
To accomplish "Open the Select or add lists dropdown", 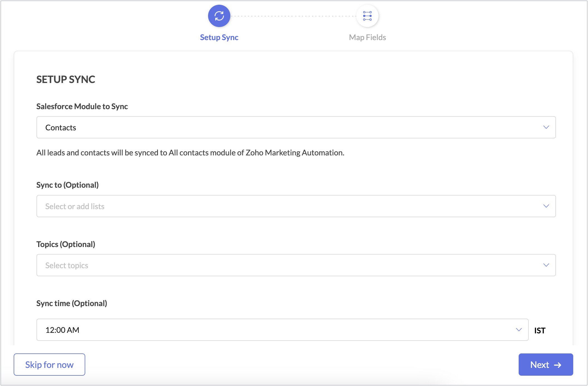I will 296,206.
